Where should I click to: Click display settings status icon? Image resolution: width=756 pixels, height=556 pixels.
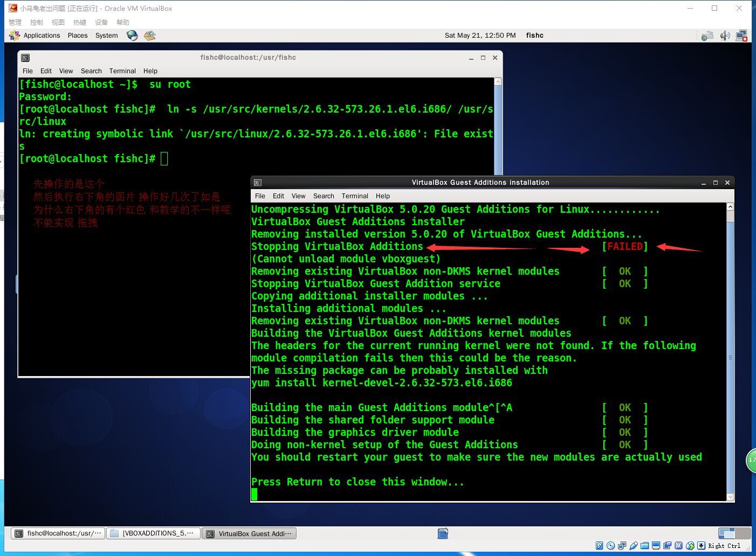[x=656, y=546]
